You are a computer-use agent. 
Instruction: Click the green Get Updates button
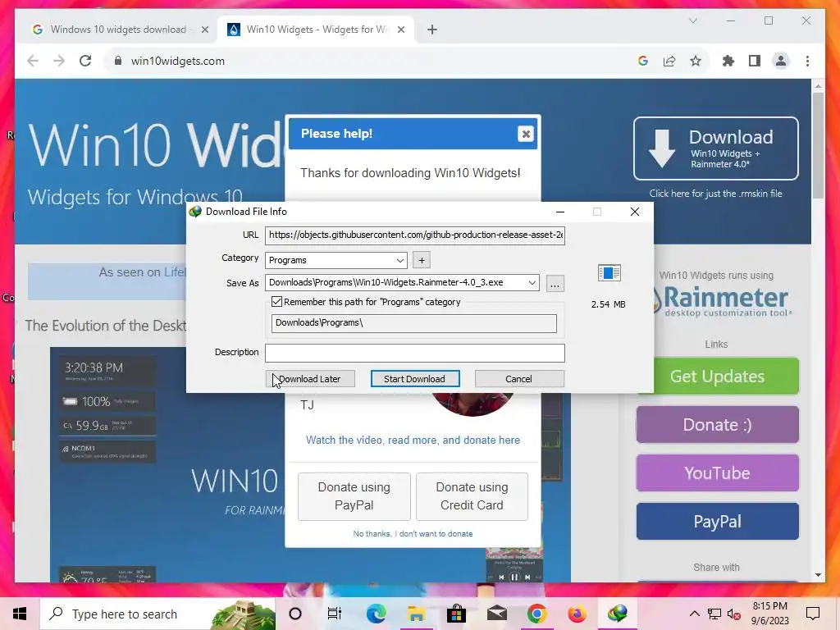click(x=717, y=377)
